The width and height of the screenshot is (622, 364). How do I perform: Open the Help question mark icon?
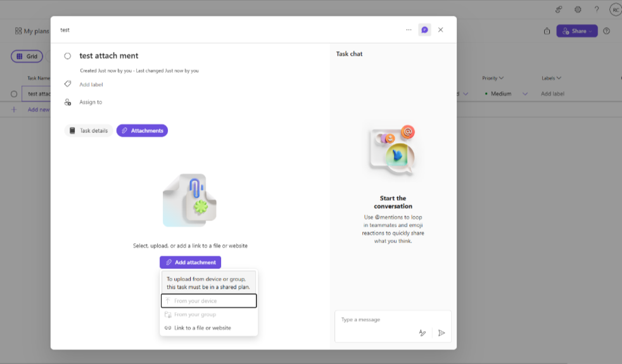coord(597,9)
